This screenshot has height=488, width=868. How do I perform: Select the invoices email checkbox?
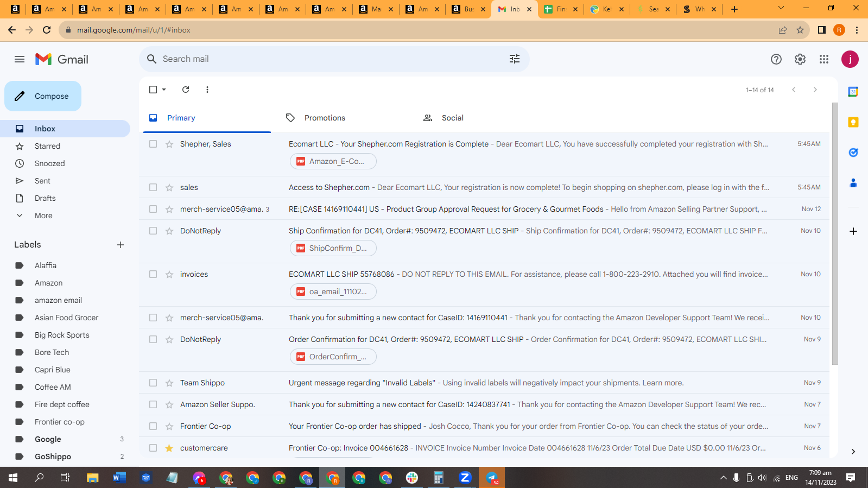153,274
